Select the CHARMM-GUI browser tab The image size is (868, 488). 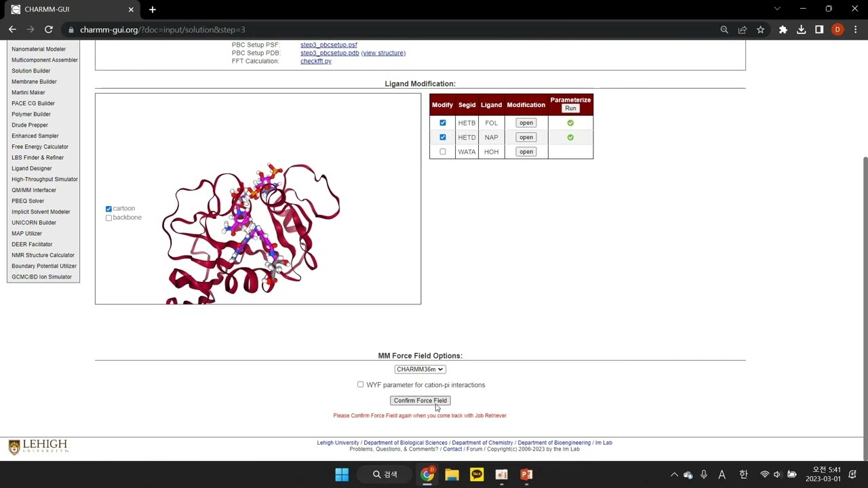(x=71, y=9)
